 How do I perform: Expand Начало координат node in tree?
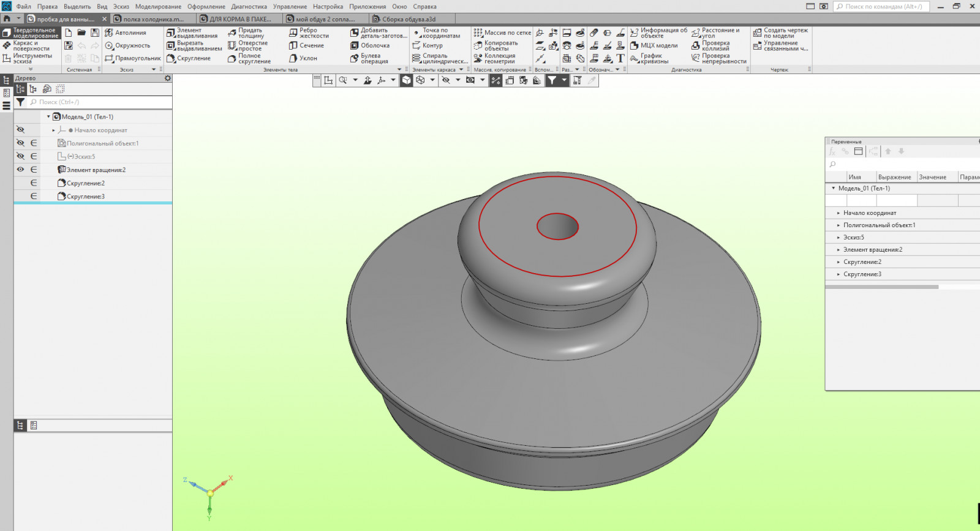click(54, 130)
